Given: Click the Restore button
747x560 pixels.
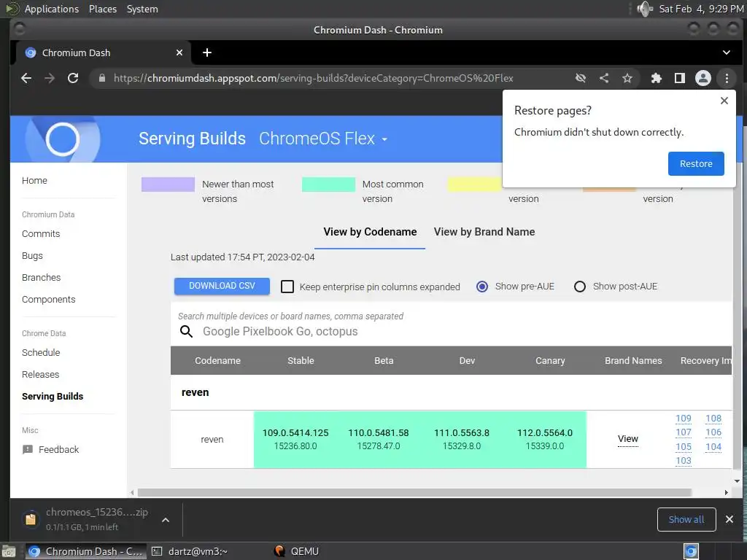Looking at the screenshot, I should pos(695,164).
